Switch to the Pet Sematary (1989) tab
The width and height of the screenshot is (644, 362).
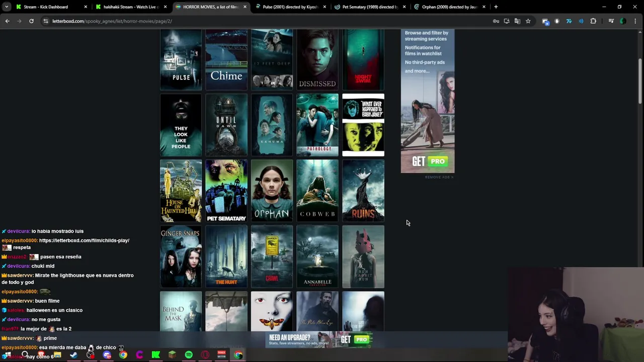tap(370, 7)
